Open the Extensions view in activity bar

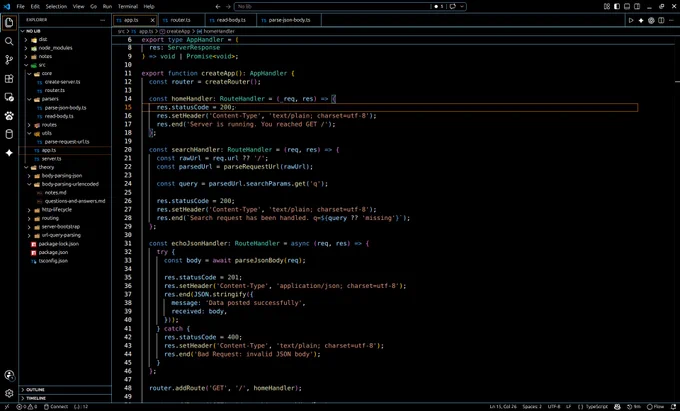pos(9,78)
